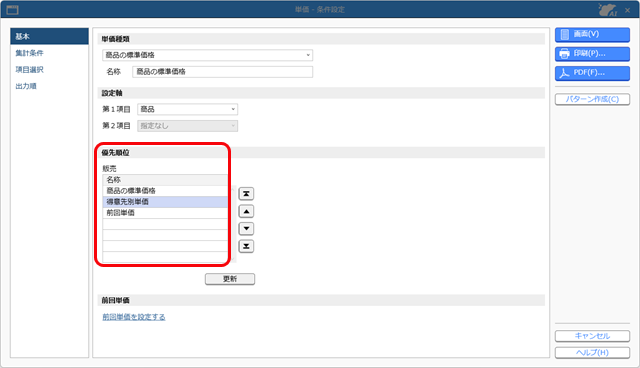Close the 単価 - 条件設定 dialog

(x=628, y=10)
